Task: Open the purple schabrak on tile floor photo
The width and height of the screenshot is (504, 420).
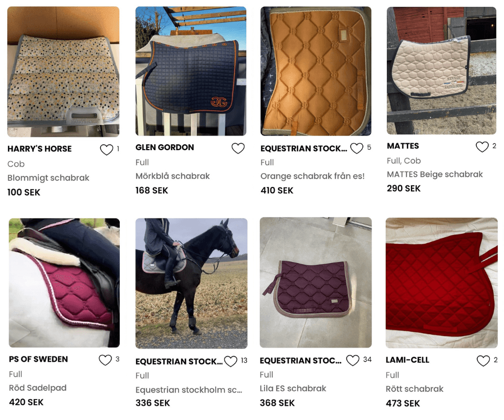Action: tap(316, 283)
